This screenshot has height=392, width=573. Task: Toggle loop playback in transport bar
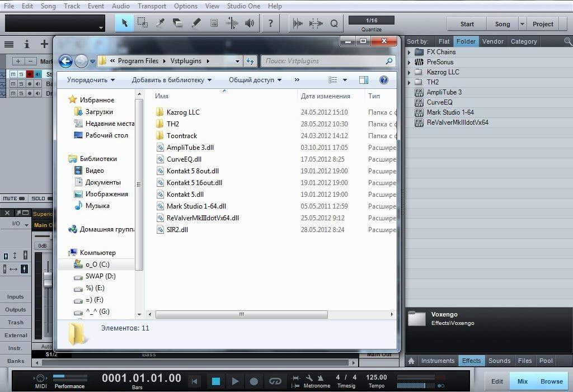[x=275, y=381]
